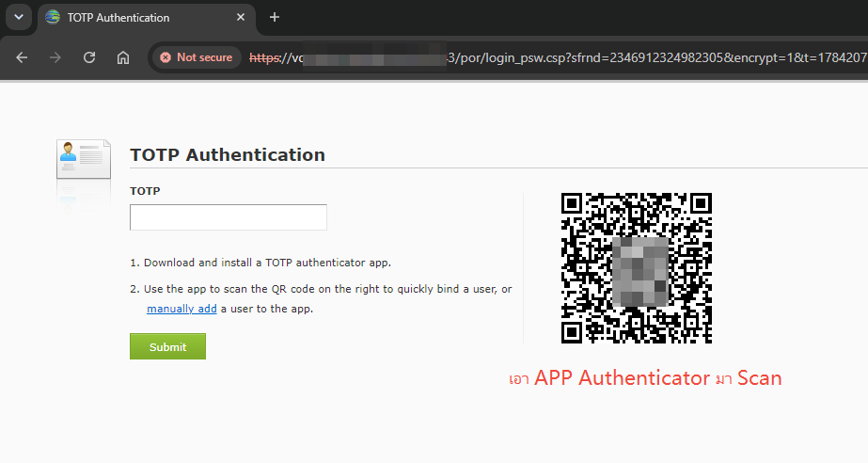Viewport: 868px width, 463px height.
Task: Click the TOTP field label
Action: tap(145, 191)
